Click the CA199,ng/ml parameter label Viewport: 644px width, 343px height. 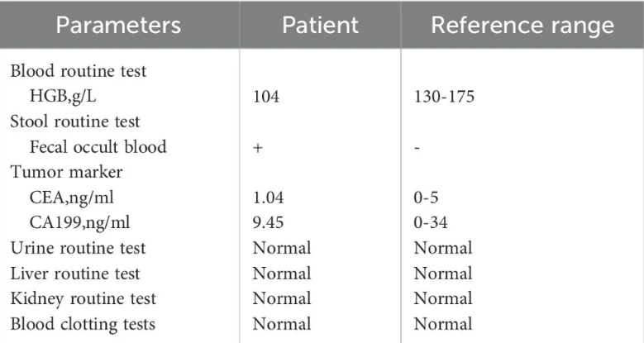(79, 222)
